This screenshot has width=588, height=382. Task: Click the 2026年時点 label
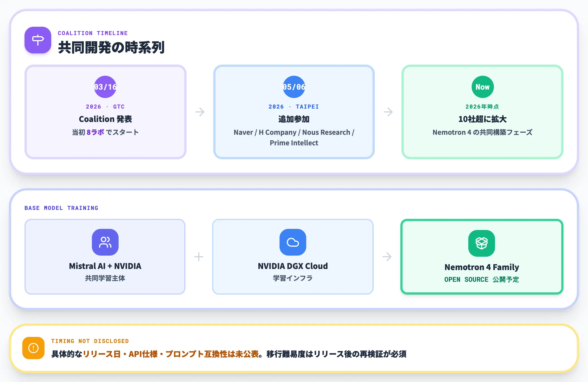[x=482, y=107]
